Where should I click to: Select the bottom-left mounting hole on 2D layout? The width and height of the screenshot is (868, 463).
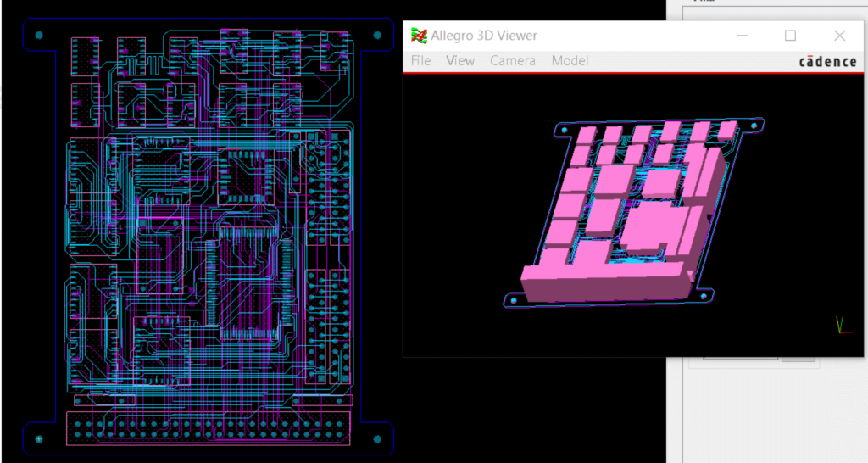tap(39, 439)
